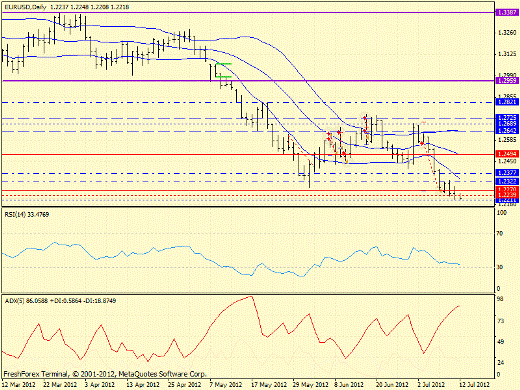Viewport: 520px width, 390px height.
Task: Click the 1.3125 price axis value
Action: click(507, 54)
